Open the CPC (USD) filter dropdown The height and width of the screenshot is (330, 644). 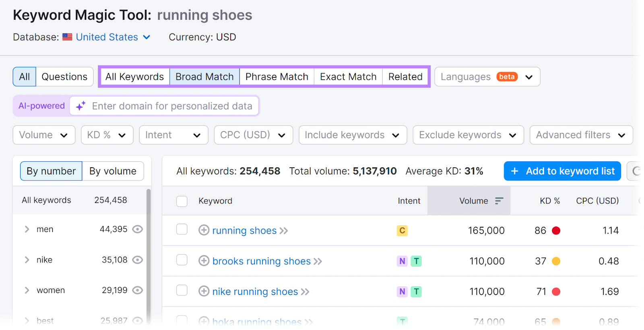[254, 135]
